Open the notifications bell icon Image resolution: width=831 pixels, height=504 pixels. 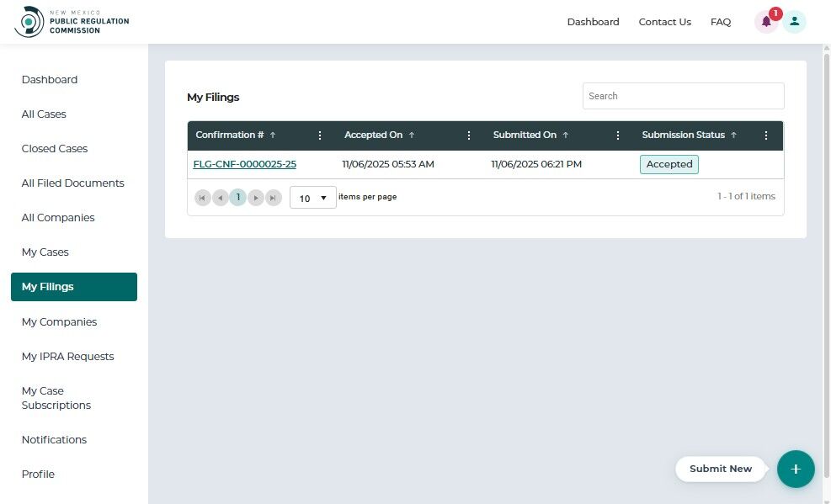(766, 22)
